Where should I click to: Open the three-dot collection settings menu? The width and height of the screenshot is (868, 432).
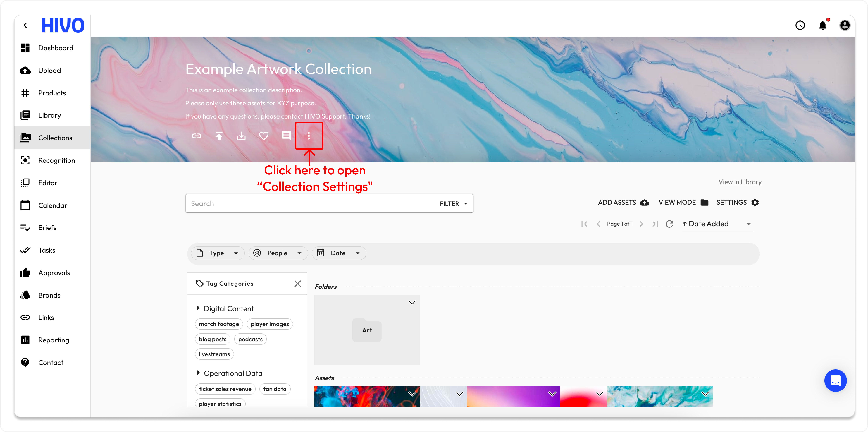tap(309, 136)
